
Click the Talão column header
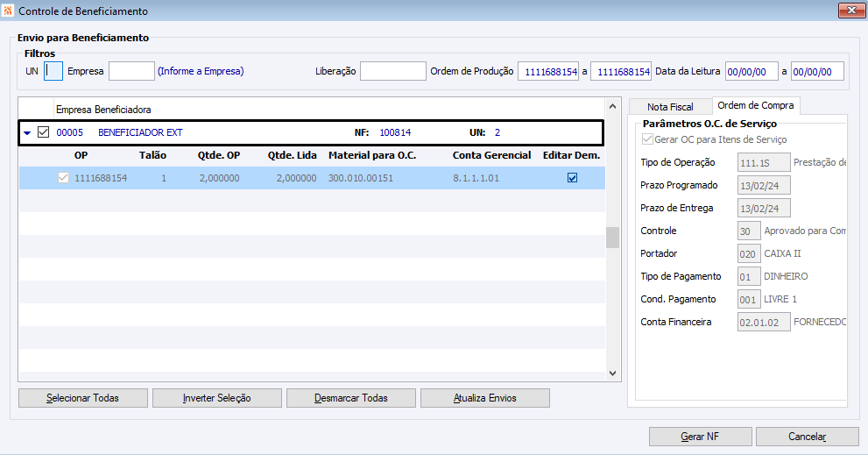click(152, 155)
